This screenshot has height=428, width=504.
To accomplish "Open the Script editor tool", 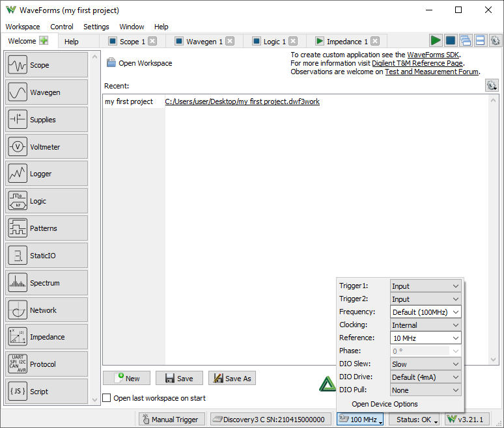I will point(46,392).
